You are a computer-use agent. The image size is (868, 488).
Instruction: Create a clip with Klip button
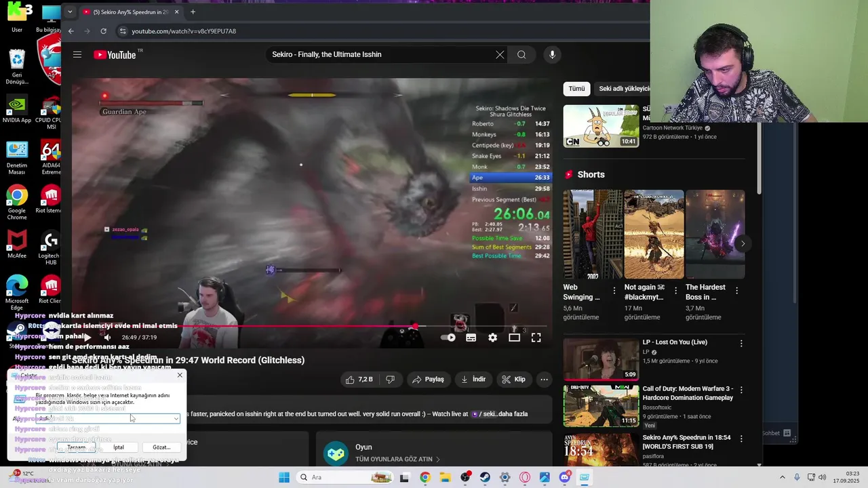pos(513,380)
